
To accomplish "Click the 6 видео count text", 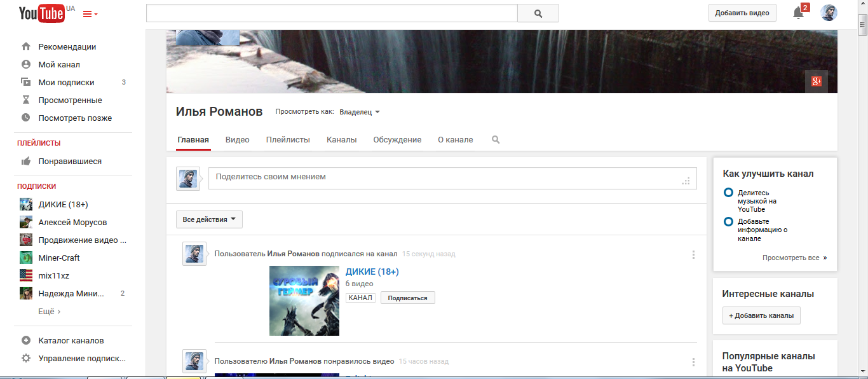I will tap(360, 284).
